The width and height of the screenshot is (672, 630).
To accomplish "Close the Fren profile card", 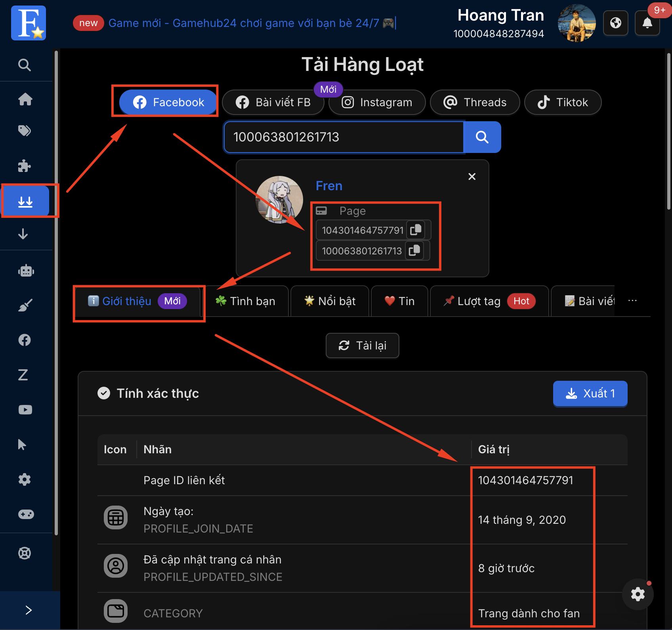I will [x=472, y=176].
